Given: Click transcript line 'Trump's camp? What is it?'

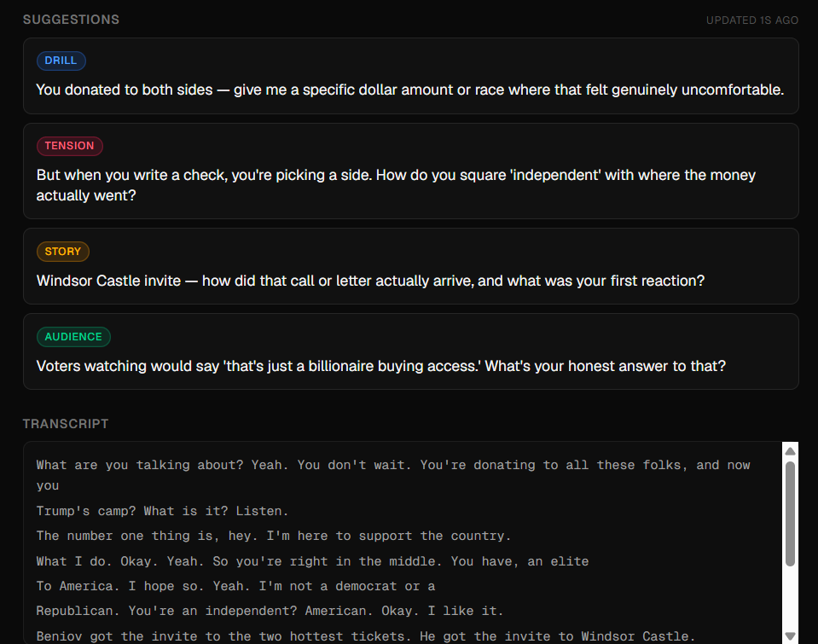Looking at the screenshot, I should (x=162, y=511).
